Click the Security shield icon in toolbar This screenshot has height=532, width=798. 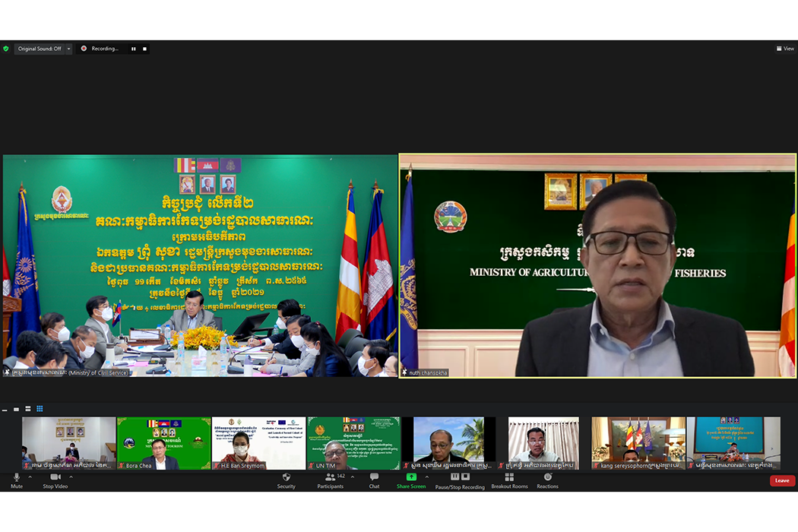286,477
